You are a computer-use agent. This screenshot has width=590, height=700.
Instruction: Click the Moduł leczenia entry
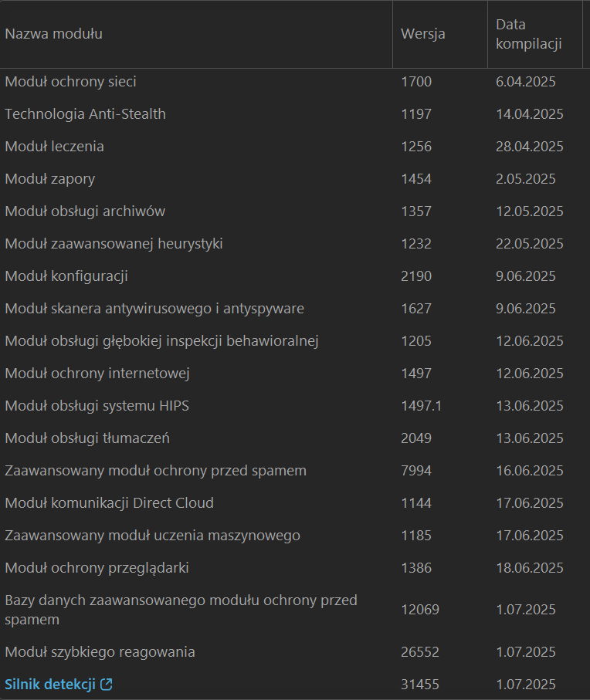pyautogui.click(x=55, y=147)
